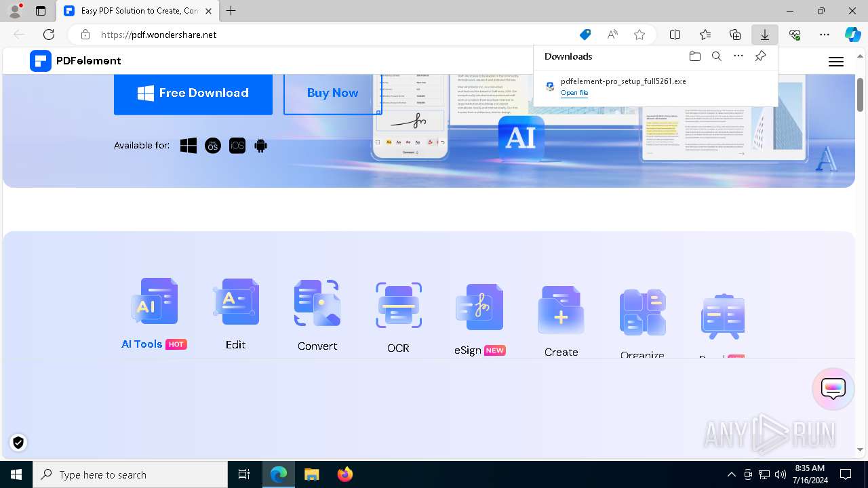
Task: Close the Easy PDF Solution tab
Action: (209, 11)
